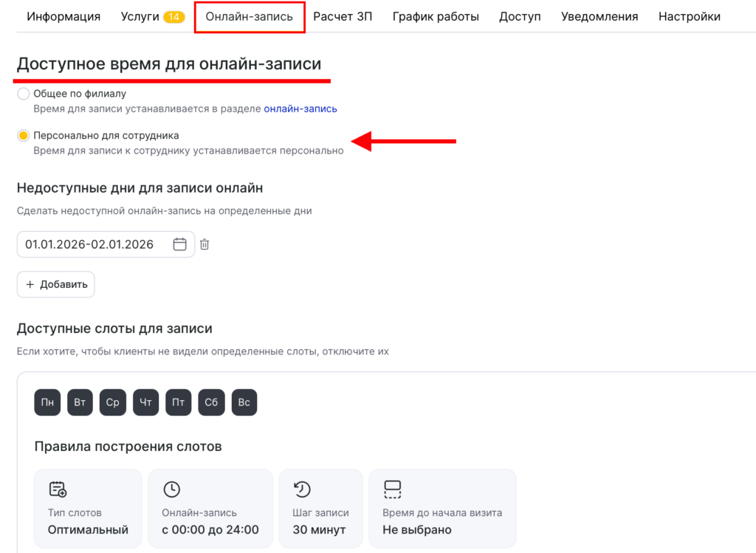Viewport: 756px width, 553px height.
Task: Click the slot type calendar icon
Action: tap(58, 490)
